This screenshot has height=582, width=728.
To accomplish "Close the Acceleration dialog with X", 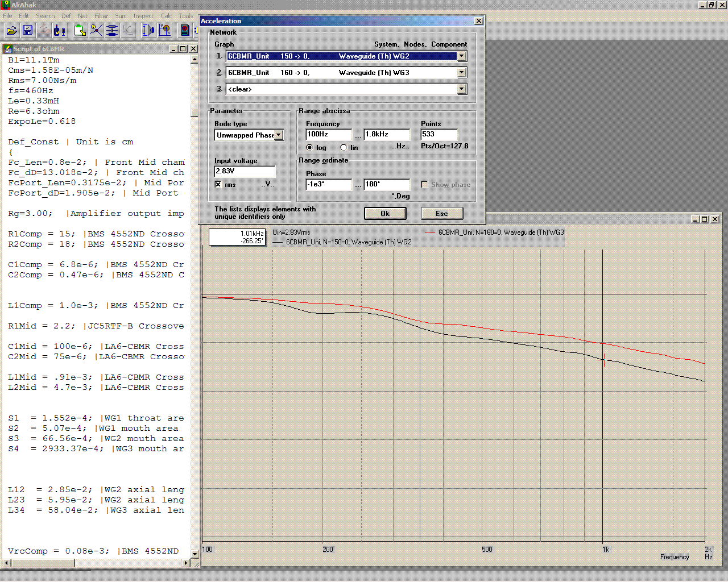I will [x=479, y=21].
